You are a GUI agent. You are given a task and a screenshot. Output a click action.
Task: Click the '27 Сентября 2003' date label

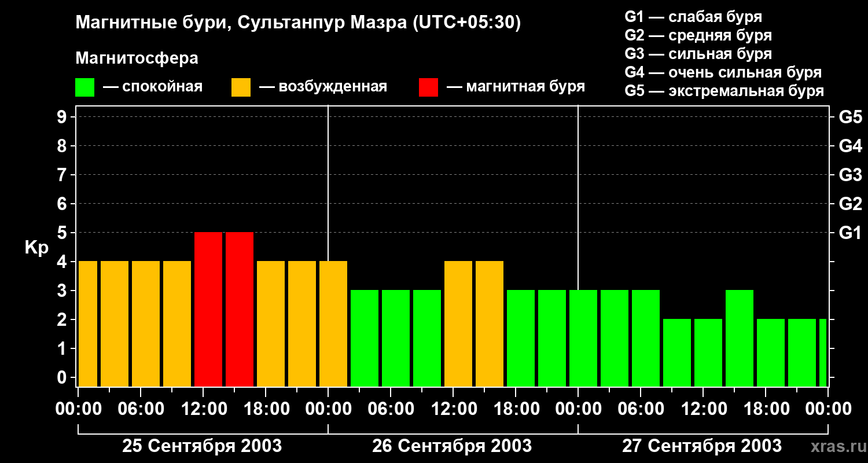pyautogui.click(x=702, y=446)
